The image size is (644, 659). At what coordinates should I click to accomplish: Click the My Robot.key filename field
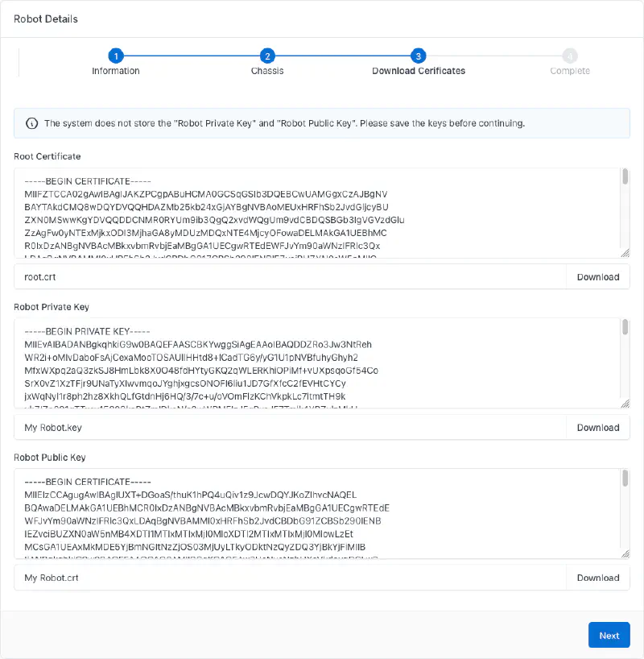[290, 428]
